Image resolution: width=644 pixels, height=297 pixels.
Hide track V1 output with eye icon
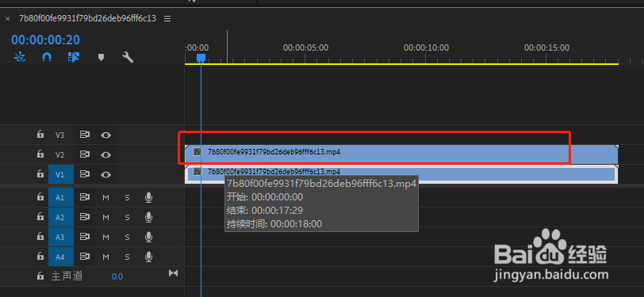tap(106, 175)
